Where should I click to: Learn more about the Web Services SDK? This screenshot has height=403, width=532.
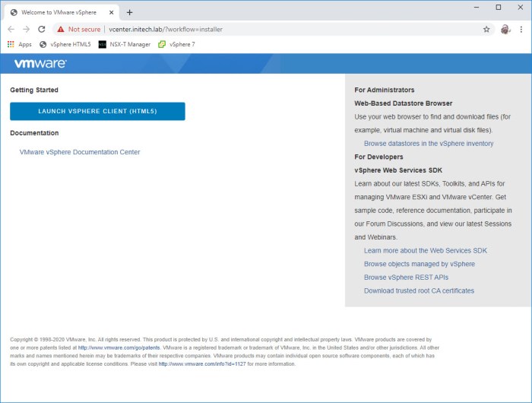tap(425, 251)
